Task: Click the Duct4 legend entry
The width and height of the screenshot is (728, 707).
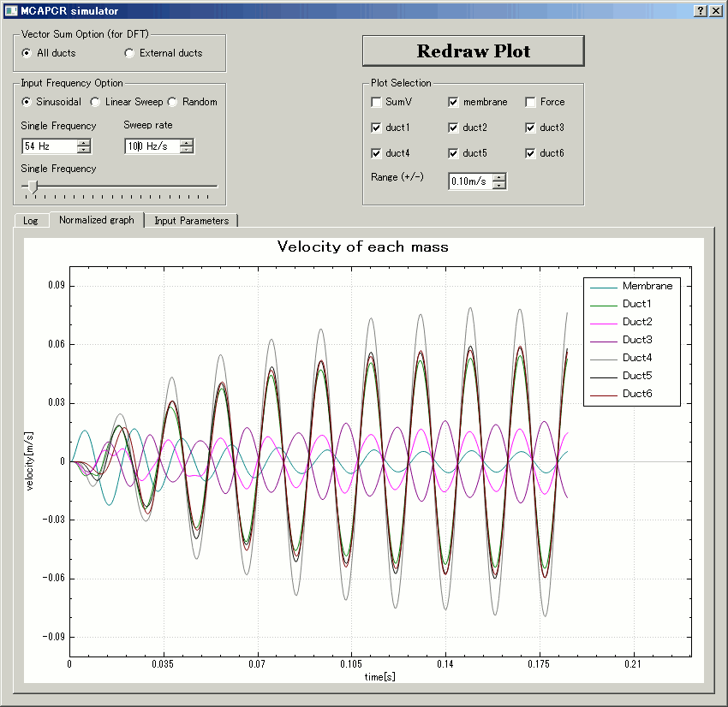Action: click(636, 358)
